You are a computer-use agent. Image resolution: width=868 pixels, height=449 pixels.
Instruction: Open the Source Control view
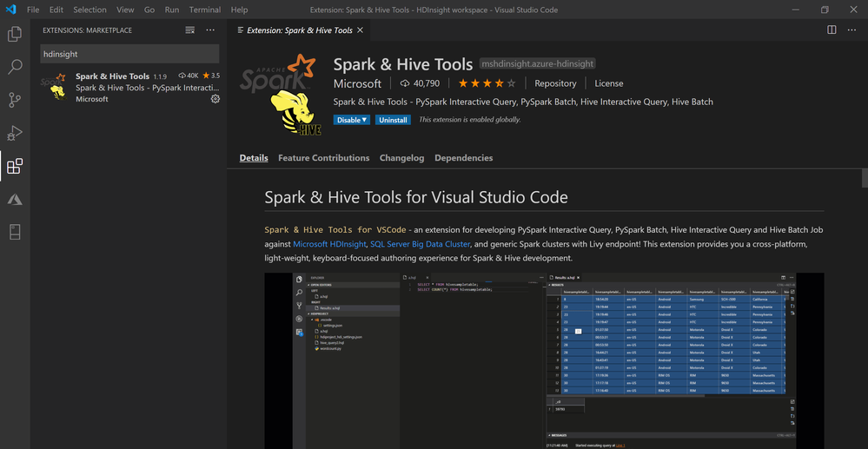15,100
